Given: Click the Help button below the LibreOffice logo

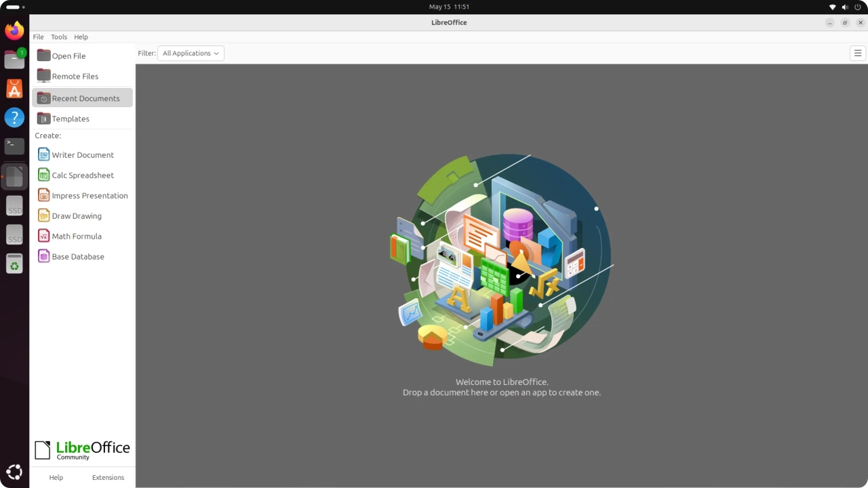Looking at the screenshot, I should tap(56, 477).
